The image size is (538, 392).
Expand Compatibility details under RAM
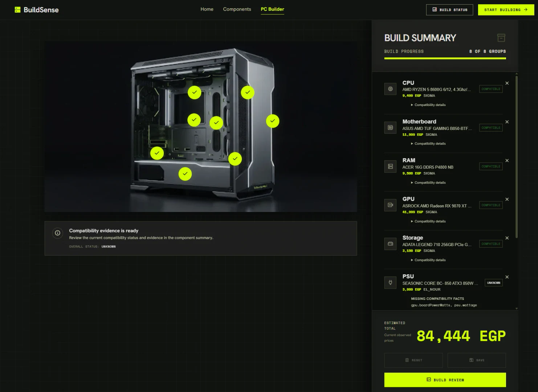[x=428, y=183]
